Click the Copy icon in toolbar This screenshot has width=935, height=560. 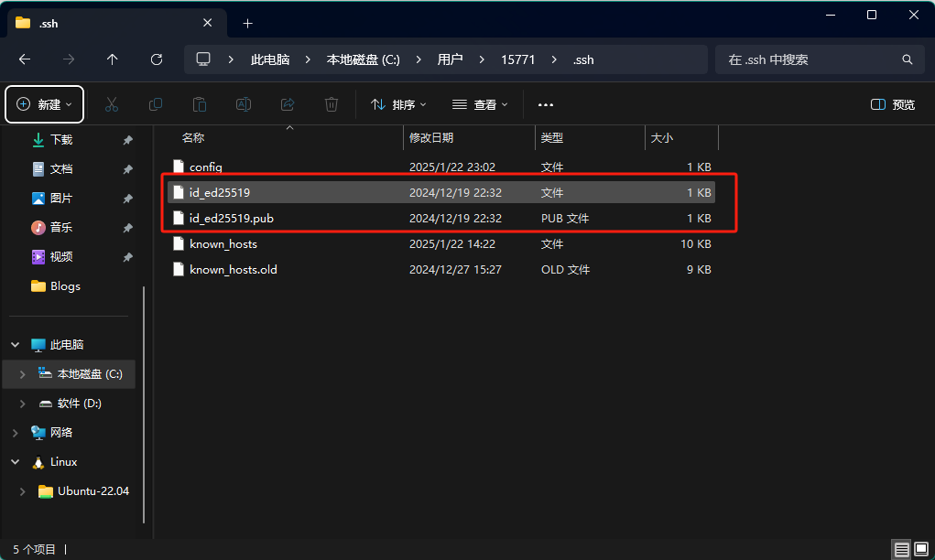click(x=156, y=104)
